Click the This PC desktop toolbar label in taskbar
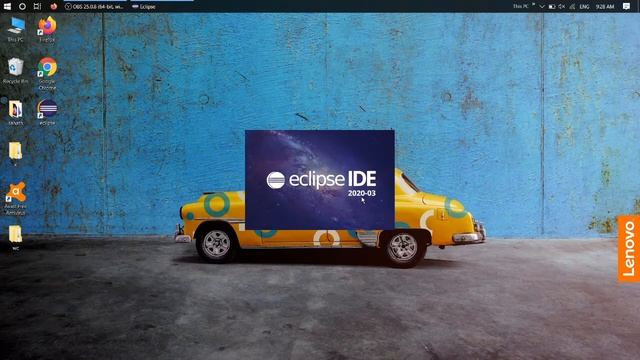The width and height of the screenshot is (640, 360). 520,7
